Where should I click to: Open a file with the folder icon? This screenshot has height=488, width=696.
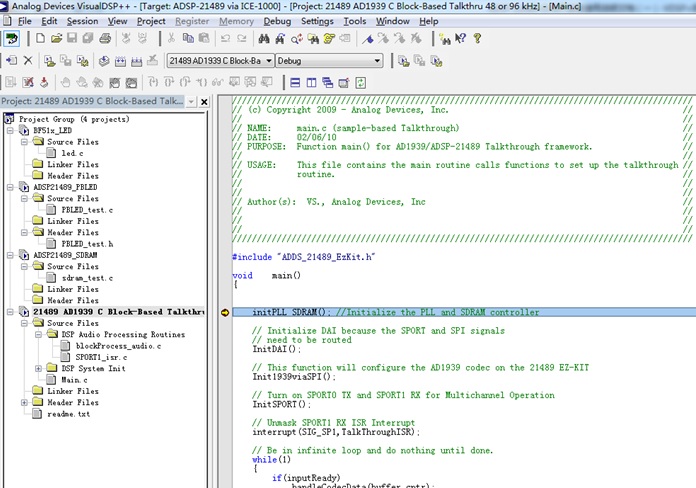pyautogui.click(x=56, y=39)
